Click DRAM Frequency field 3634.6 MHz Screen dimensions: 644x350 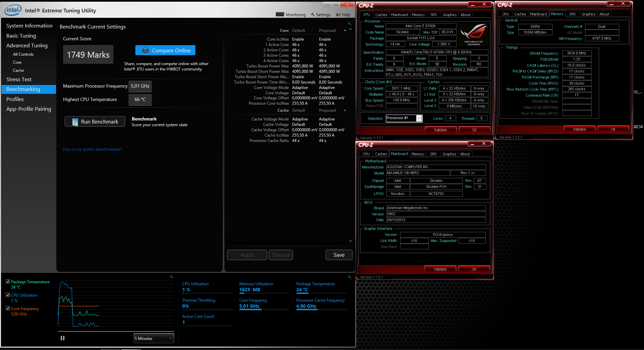click(x=577, y=53)
